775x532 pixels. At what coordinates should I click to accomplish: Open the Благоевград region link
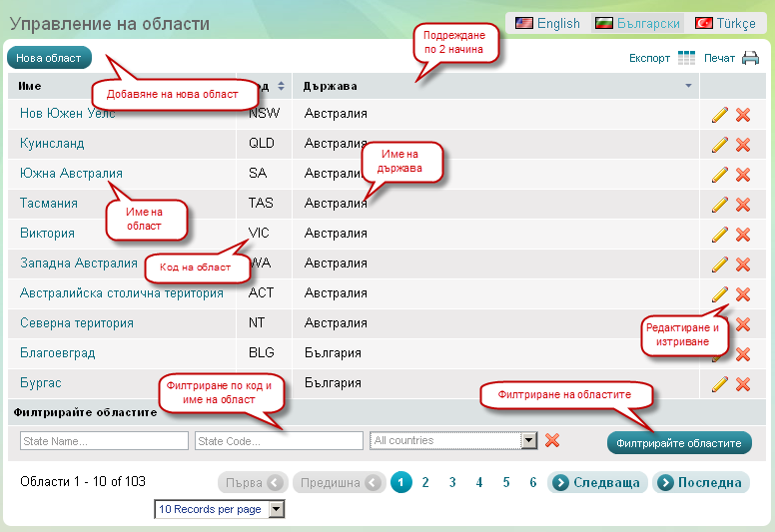point(59,353)
